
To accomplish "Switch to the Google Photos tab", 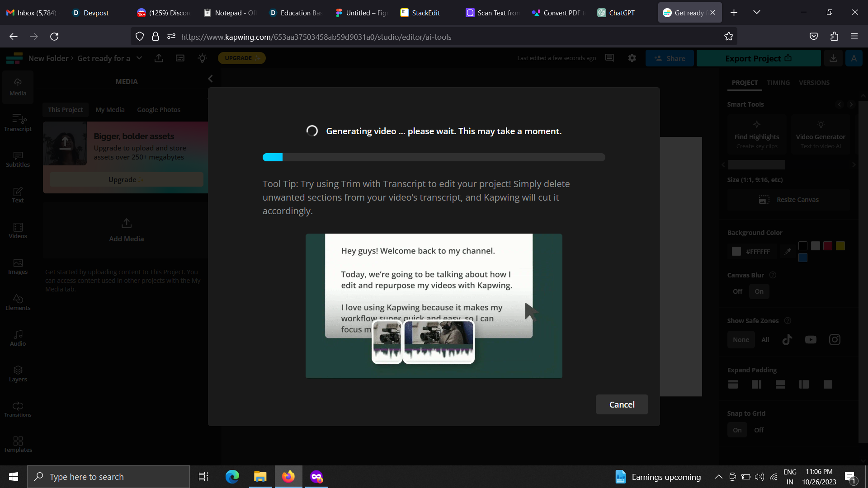I will coord(158,110).
